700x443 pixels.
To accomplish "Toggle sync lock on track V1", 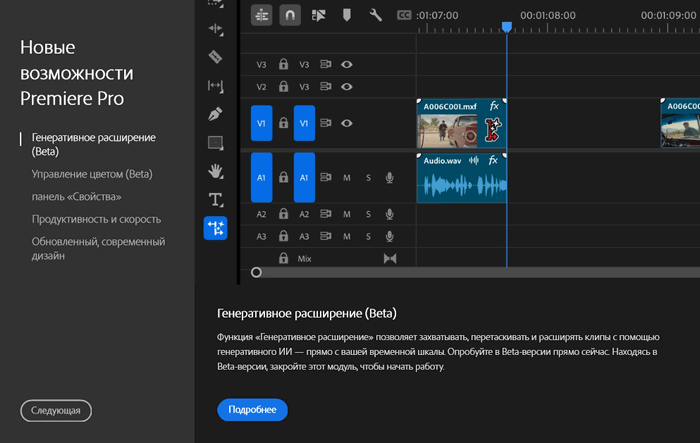I will (x=325, y=123).
